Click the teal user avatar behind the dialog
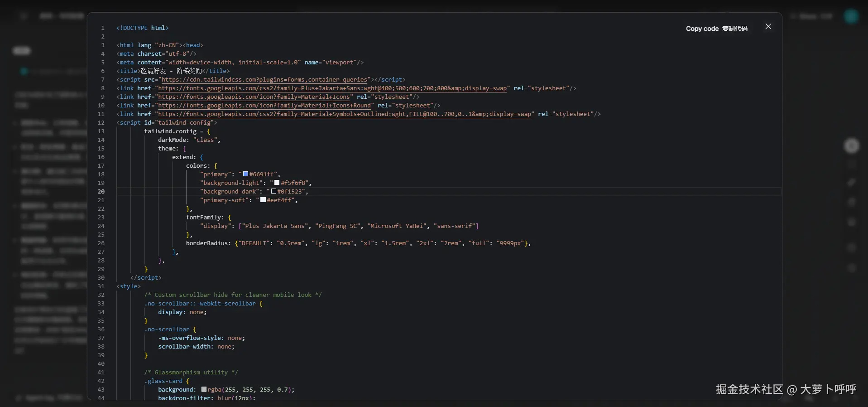The width and height of the screenshot is (868, 407). coord(851,16)
